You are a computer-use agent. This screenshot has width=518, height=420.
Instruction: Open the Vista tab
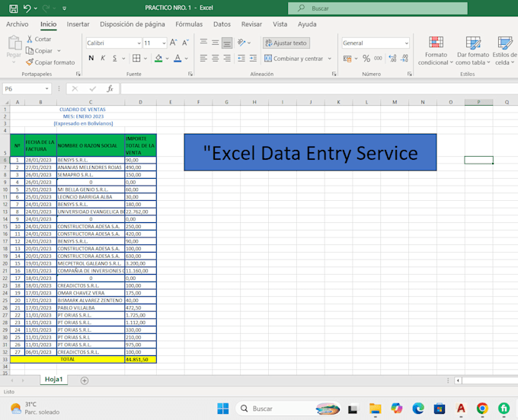pos(280,24)
